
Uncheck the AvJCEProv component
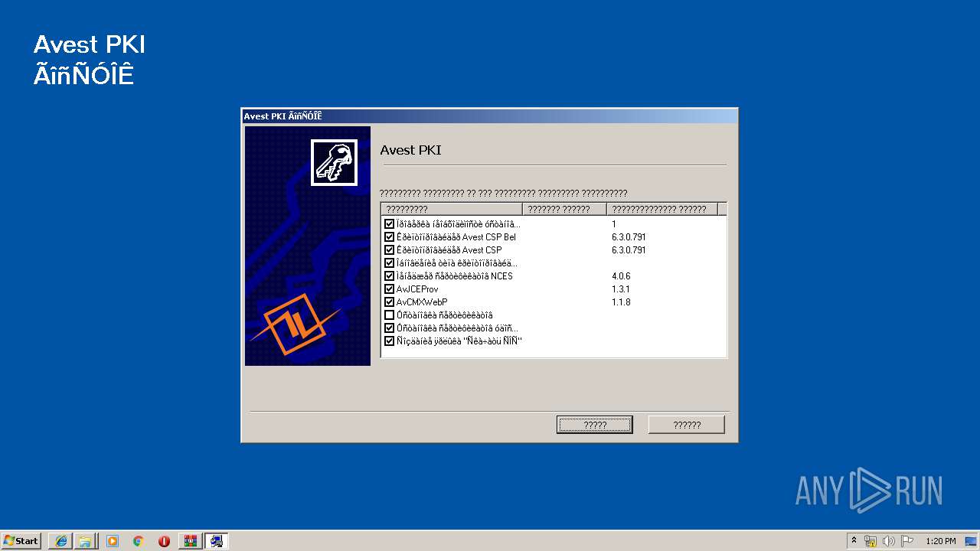coord(389,289)
